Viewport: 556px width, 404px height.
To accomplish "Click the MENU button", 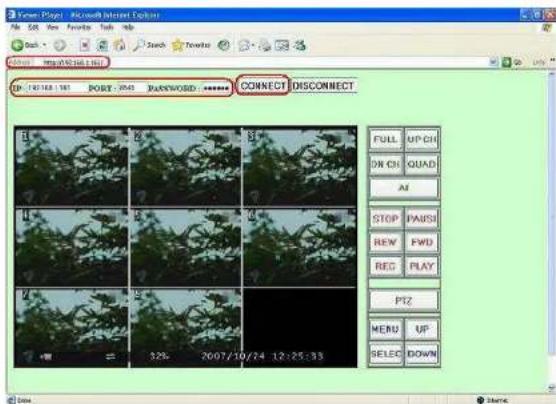I will (386, 330).
